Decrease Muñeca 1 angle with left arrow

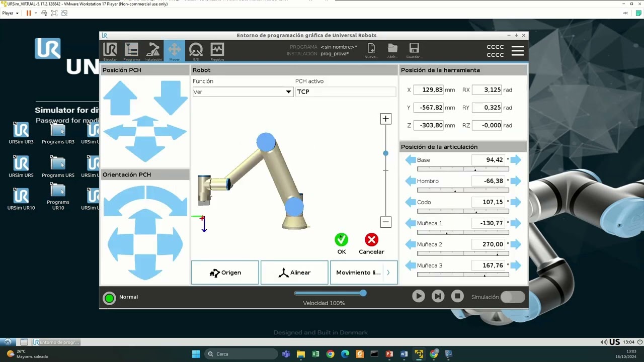[411, 223]
